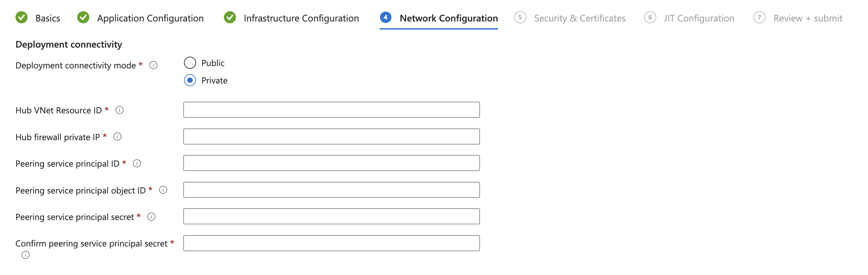The width and height of the screenshot is (868, 275).
Task: Open the Application Configuration tab
Action: click(150, 18)
